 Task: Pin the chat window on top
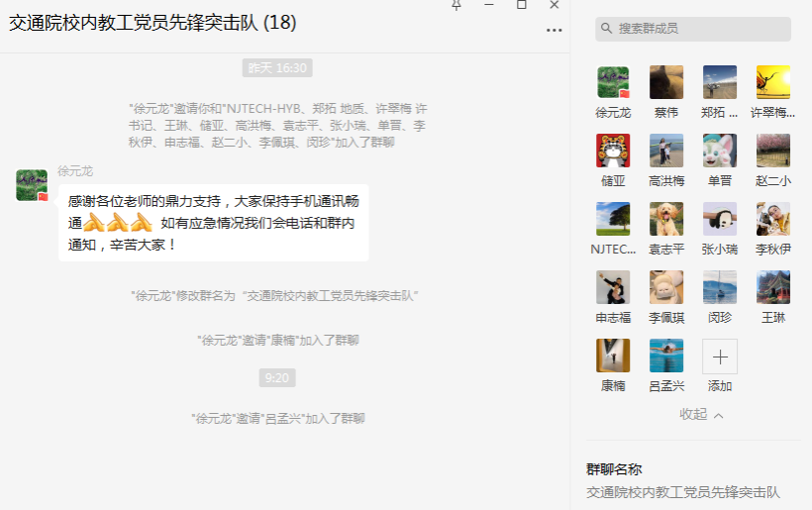[456, 5]
